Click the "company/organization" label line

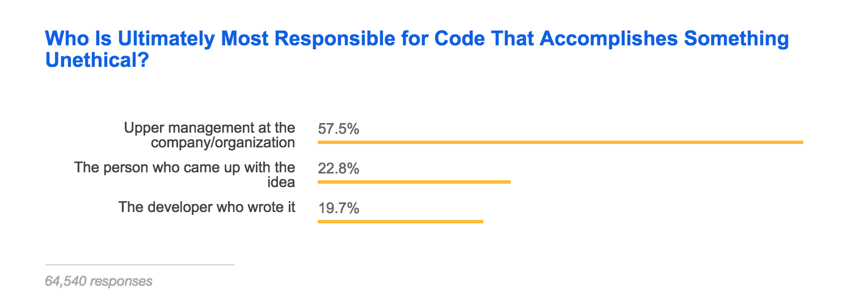click(223, 142)
